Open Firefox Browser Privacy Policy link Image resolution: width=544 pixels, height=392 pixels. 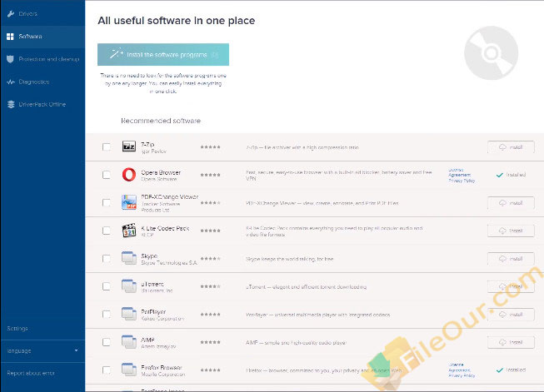click(462, 375)
